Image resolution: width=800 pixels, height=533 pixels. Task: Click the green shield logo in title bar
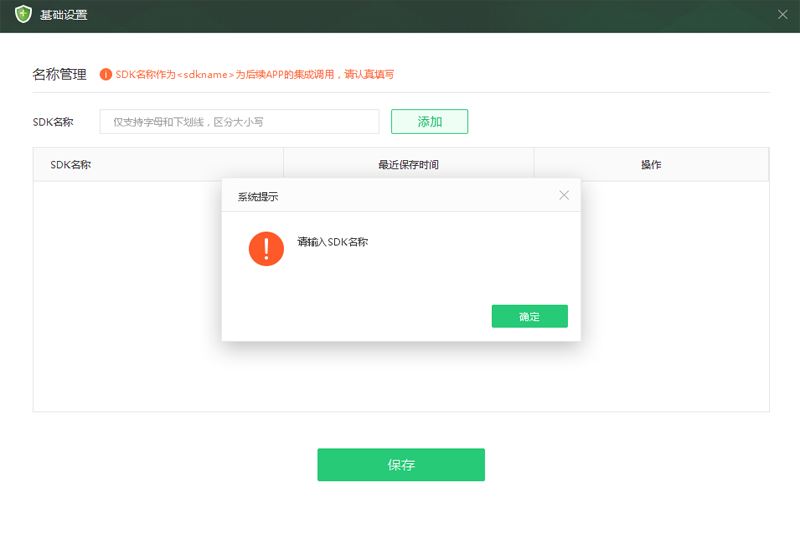pos(23,15)
